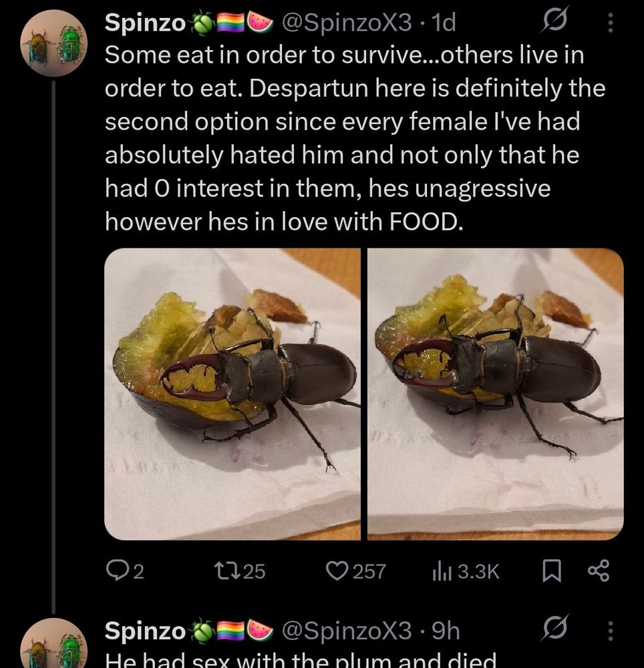644x668 pixels.
Task: Open Spinzo's avatar on second post
Action: click(53, 643)
